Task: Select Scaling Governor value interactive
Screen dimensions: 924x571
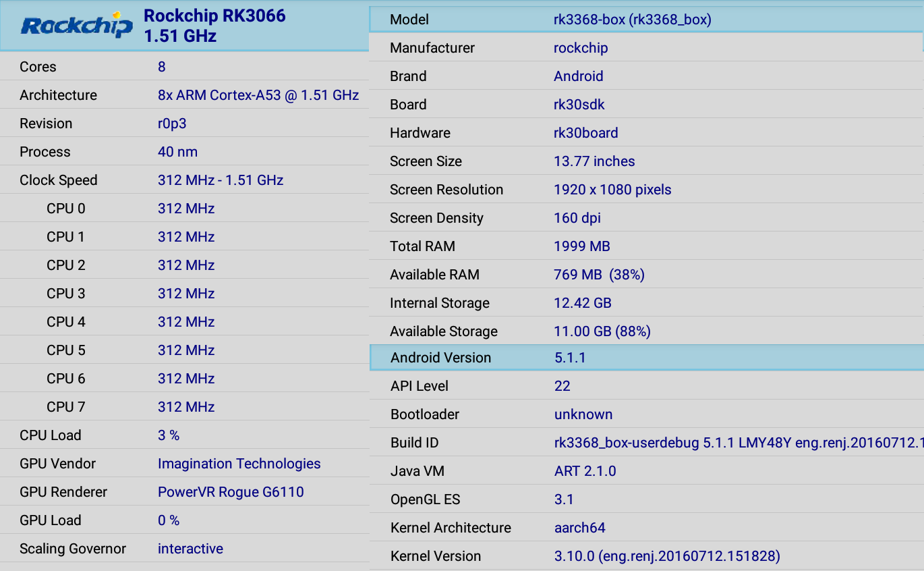Action: click(190, 549)
